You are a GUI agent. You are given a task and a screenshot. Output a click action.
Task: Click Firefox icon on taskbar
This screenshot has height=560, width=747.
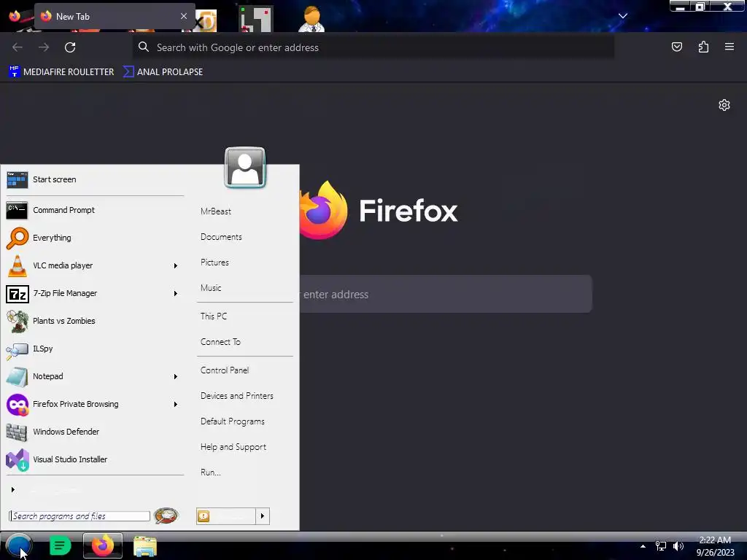click(x=102, y=545)
